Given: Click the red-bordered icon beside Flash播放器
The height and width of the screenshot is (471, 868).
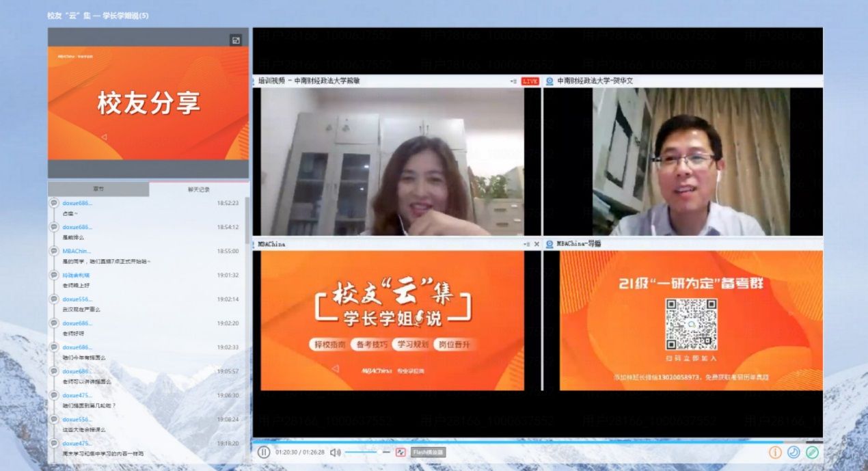Looking at the screenshot, I should [401, 452].
